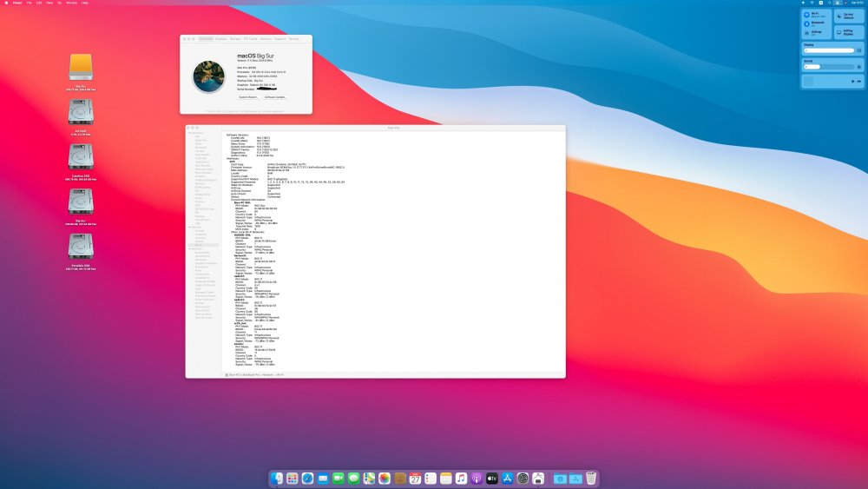Select Overview tab in About This Mac
This screenshot has width=868, height=489.
point(206,39)
